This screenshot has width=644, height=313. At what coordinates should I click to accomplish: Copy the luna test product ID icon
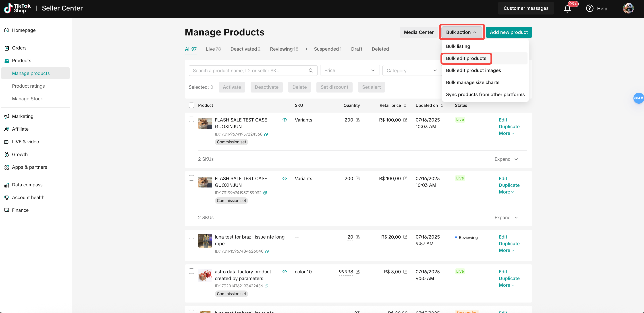click(267, 251)
